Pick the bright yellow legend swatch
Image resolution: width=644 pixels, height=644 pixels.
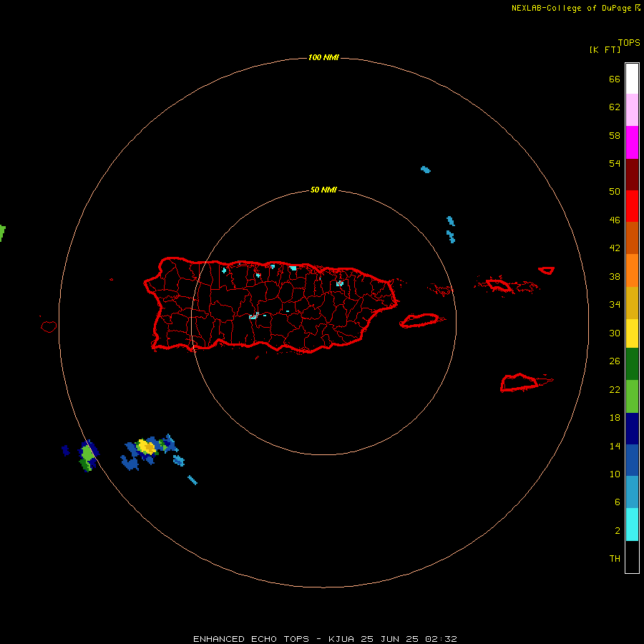tap(632, 333)
